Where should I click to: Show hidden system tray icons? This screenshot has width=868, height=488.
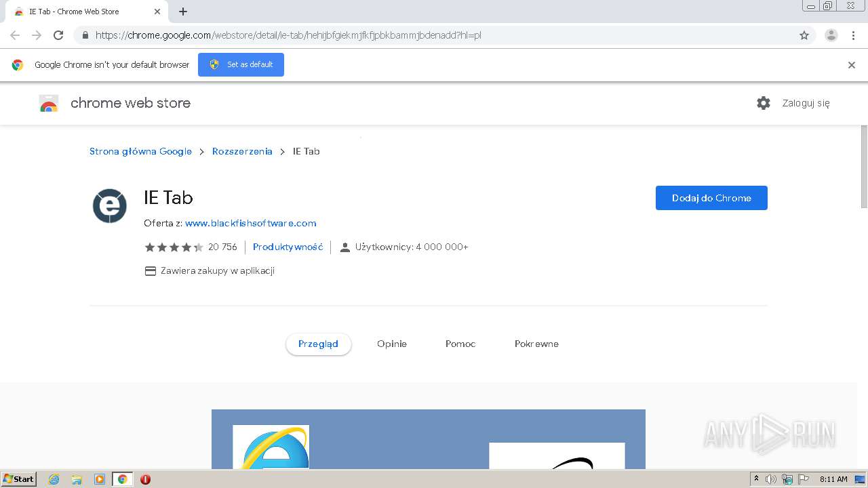tap(757, 479)
